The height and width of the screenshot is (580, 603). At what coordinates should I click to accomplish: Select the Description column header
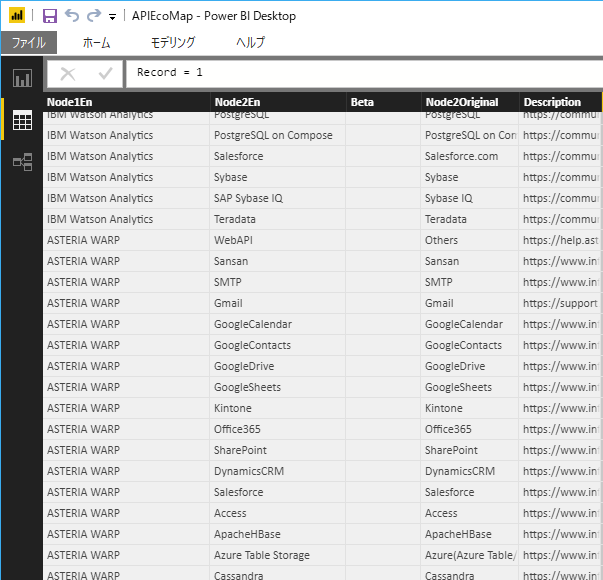(x=560, y=102)
